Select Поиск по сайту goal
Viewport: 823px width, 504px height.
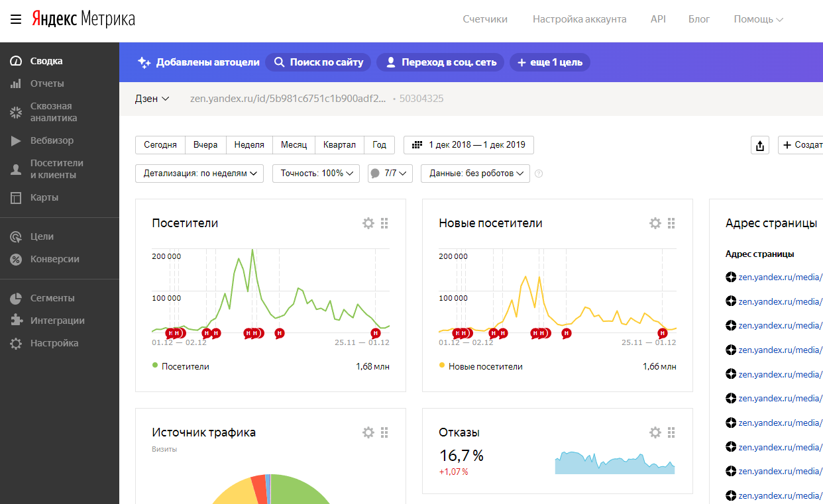tap(318, 62)
